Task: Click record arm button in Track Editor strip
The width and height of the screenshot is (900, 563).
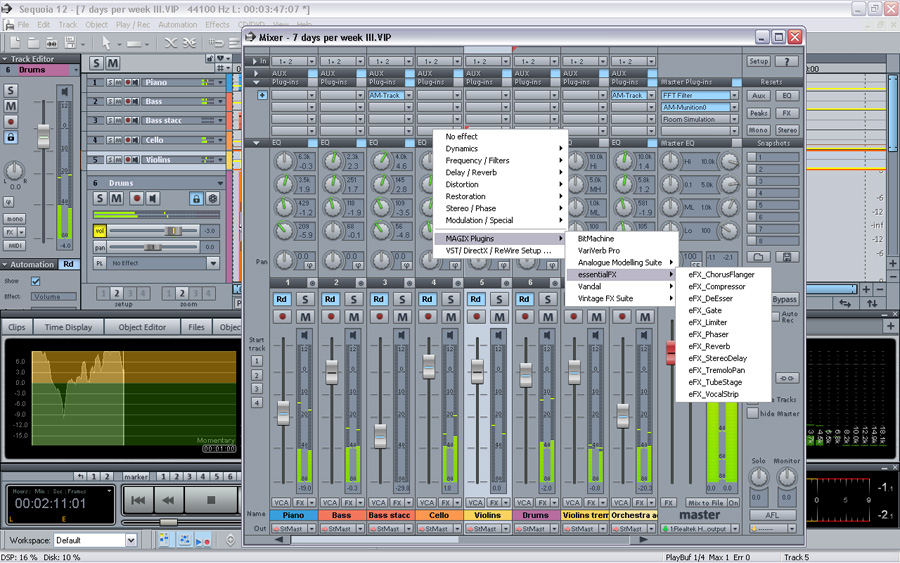Action: (11, 122)
